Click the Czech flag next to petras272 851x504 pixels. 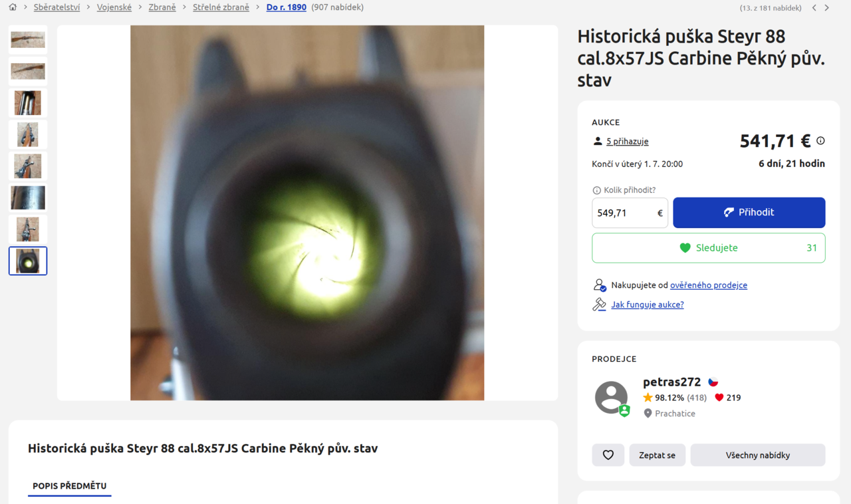click(713, 382)
